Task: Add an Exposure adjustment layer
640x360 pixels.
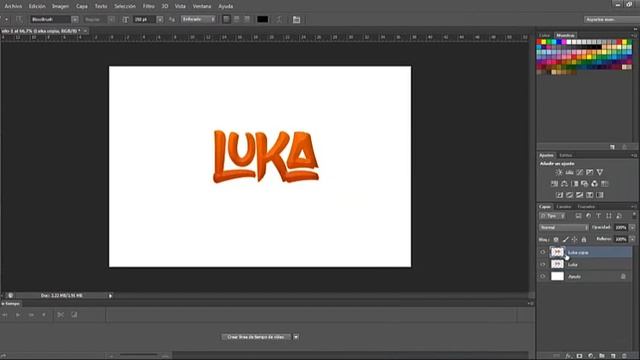Action: click(589, 172)
